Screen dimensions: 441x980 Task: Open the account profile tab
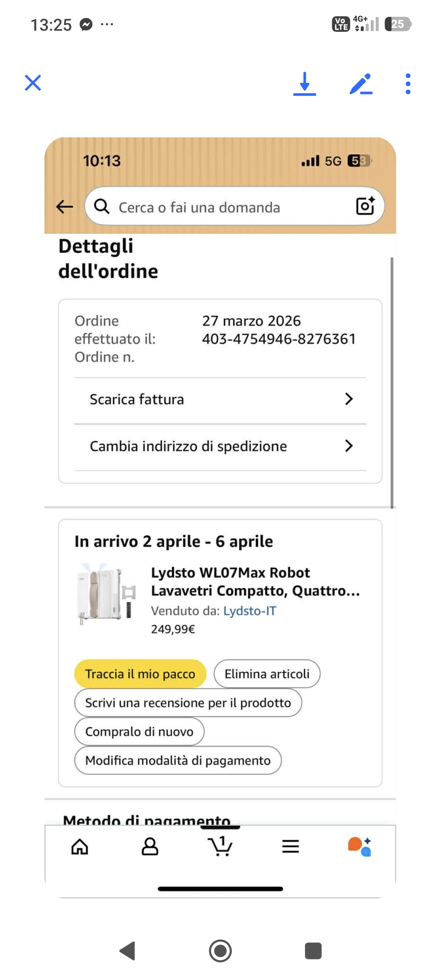coord(150,847)
